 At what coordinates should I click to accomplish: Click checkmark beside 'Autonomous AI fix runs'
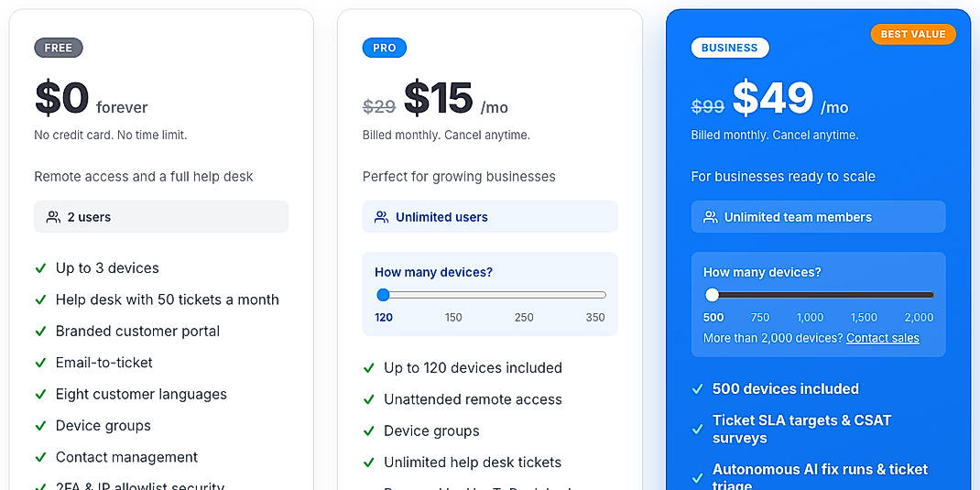698,478
